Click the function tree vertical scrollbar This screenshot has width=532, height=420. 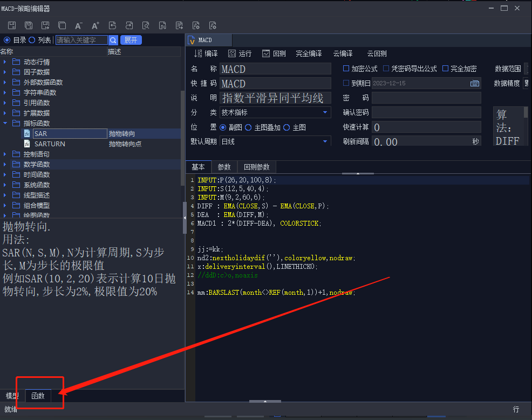(182, 138)
